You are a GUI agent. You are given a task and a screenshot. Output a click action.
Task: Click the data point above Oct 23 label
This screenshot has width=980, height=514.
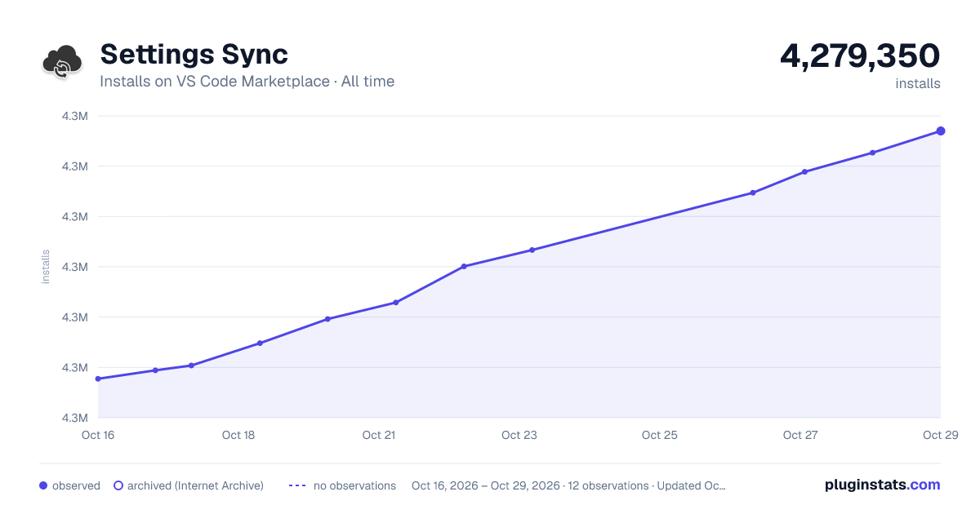click(532, 250)
